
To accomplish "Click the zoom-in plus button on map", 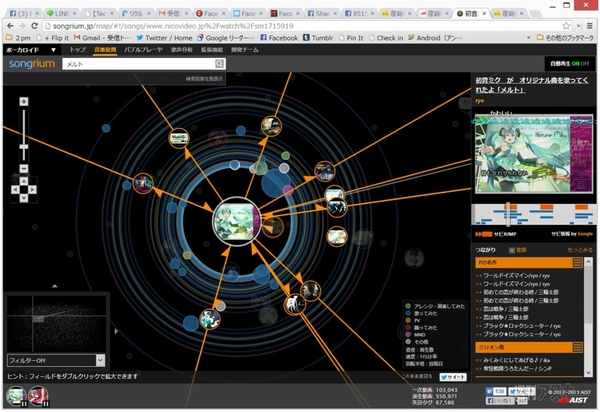I will pos(24,101).
